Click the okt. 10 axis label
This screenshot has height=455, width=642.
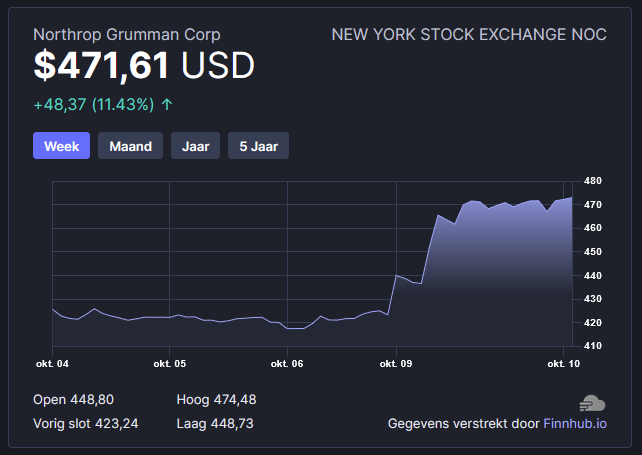[564, 364]
